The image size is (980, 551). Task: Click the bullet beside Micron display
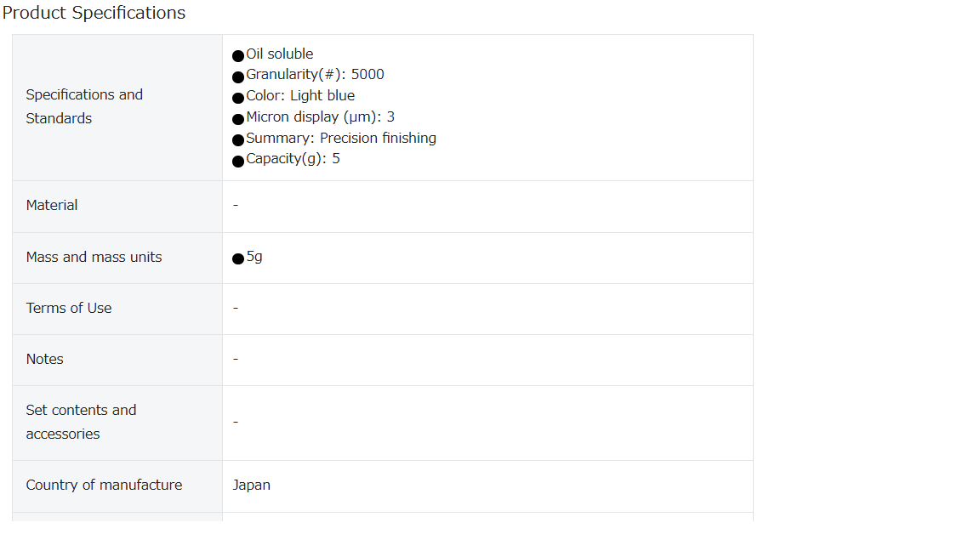[x=238, y=119]
